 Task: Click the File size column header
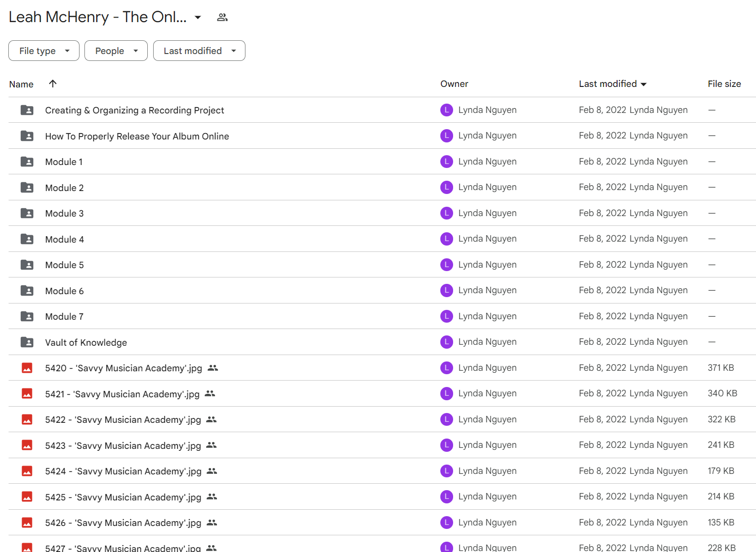click(724, 83)
